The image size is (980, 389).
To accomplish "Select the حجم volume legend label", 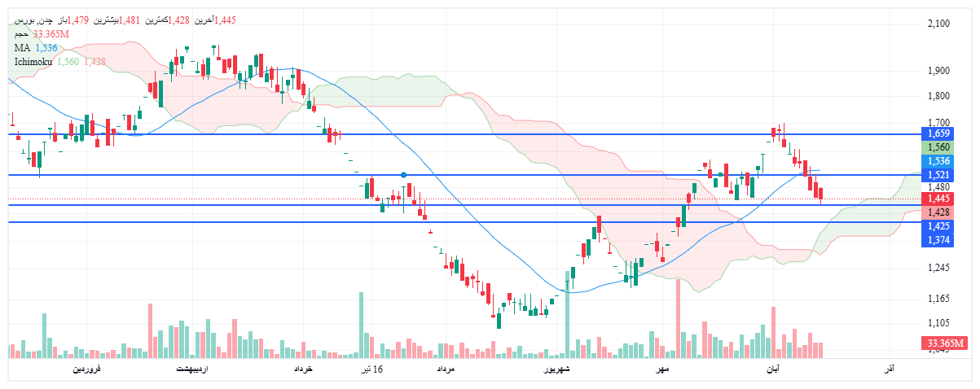I will pos(21,34).
